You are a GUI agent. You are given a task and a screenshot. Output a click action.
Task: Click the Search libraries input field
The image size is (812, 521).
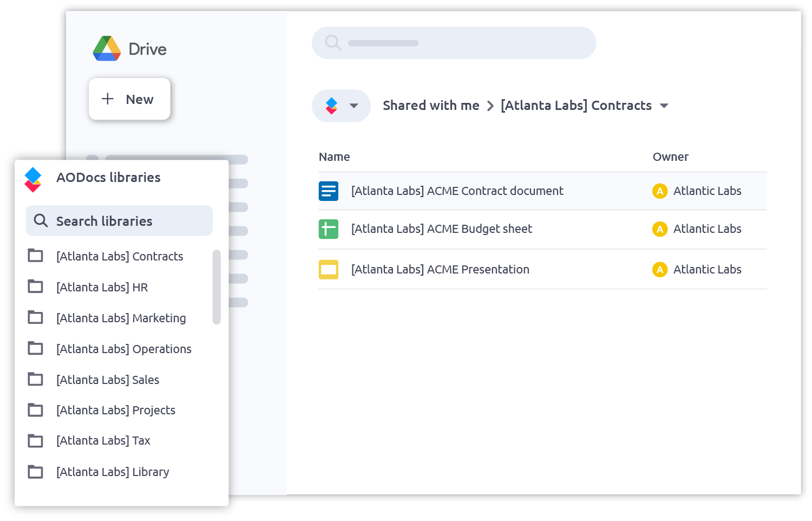119,220
